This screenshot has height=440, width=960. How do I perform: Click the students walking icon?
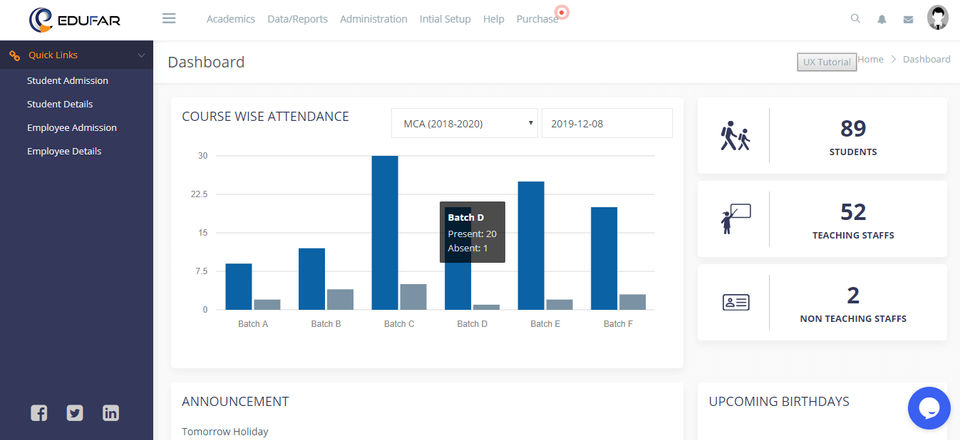pos(735,135)
